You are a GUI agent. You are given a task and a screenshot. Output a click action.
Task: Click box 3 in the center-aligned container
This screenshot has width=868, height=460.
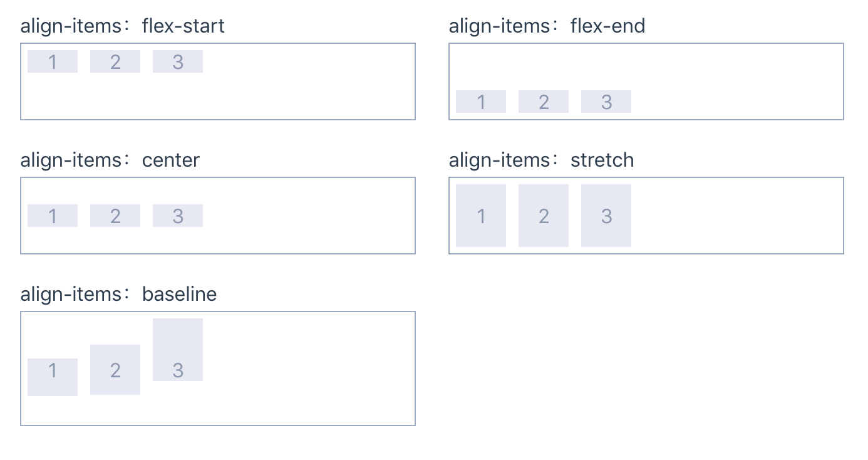(178, 216)
